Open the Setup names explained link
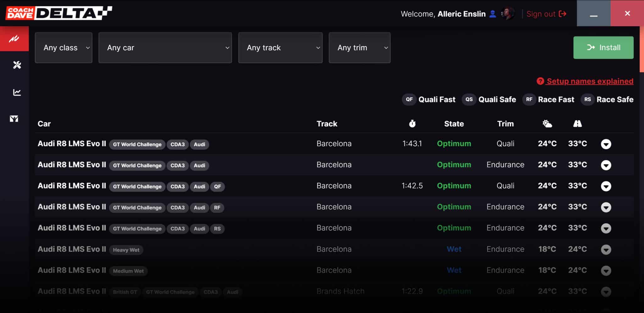The image size is (644, 313). [590, 81]
